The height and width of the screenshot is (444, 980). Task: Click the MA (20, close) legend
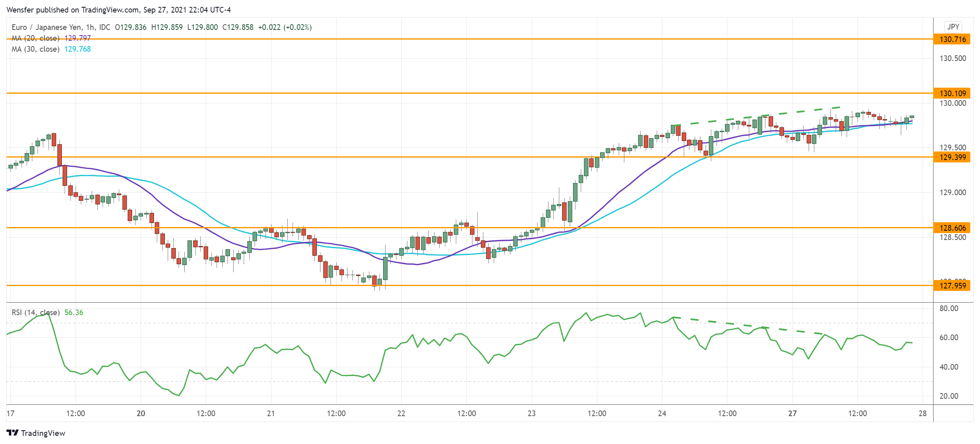point(36,38)
